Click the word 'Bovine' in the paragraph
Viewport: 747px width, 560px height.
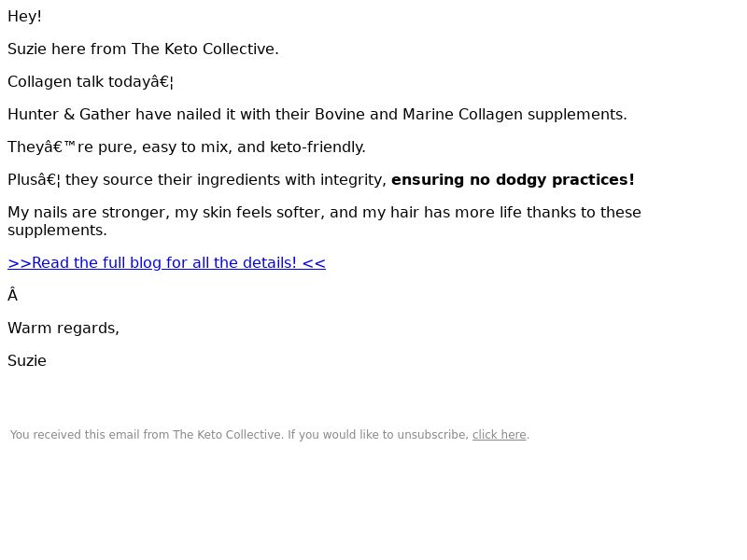pyautogui.click(x=342, y=115)
